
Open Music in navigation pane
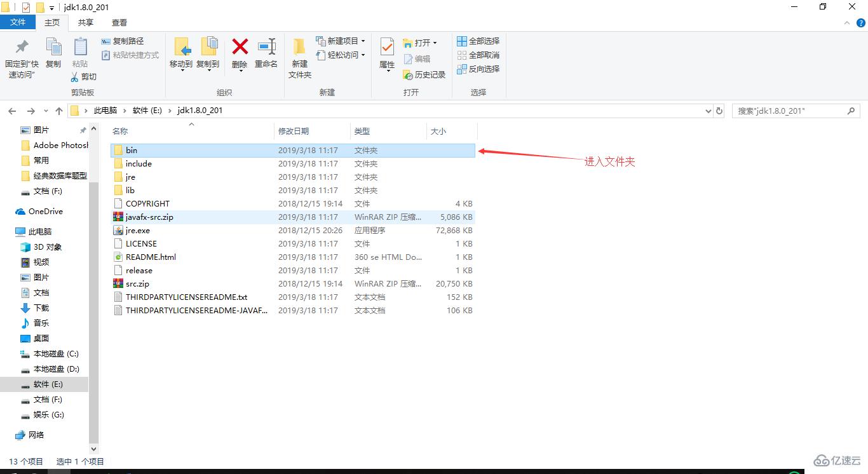pos(35,323)
